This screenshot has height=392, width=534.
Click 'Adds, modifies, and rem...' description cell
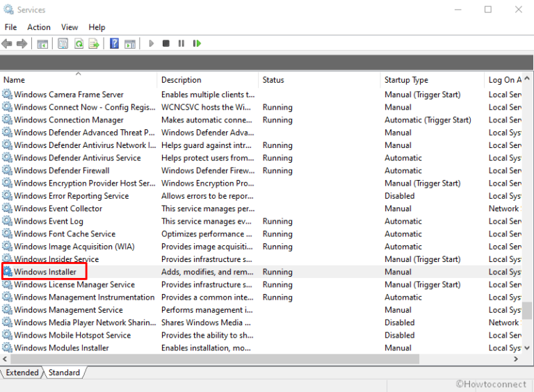[x=207, y=272]
